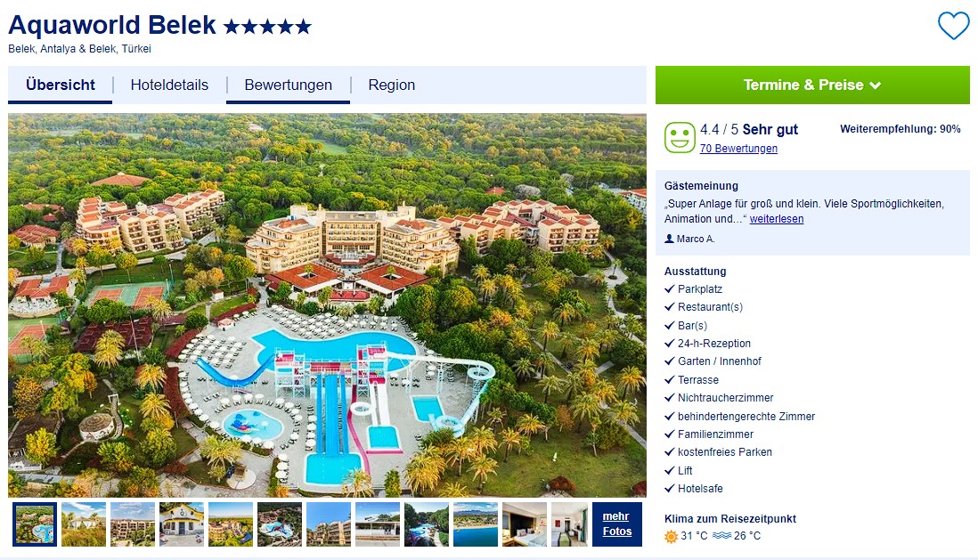978x560 pixels.
Task: Switch to the Hoteldetails tab
Action: 169,85
